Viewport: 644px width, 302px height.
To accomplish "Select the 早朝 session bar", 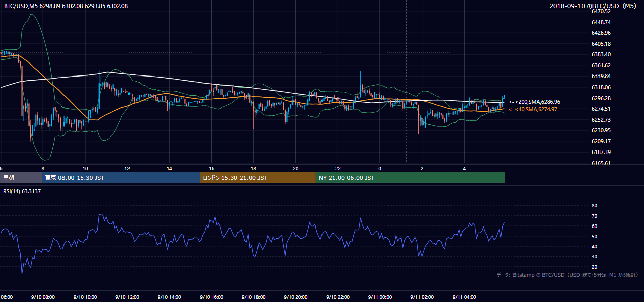I will click(21, 177).
